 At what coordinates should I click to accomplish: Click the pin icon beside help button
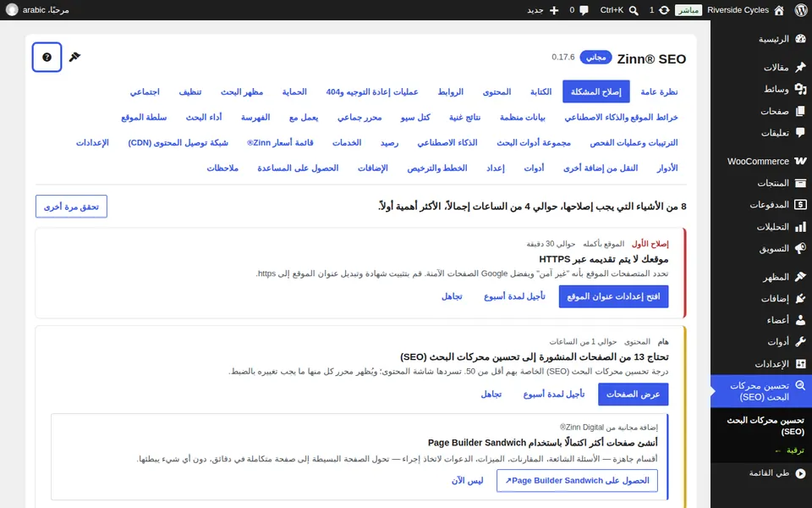coord(75,57)
